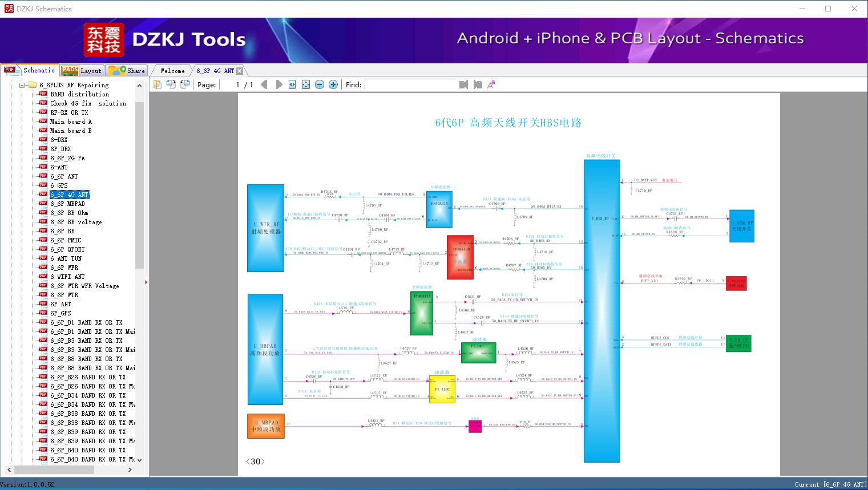Click into the Find search box

[x=410, y=84]
